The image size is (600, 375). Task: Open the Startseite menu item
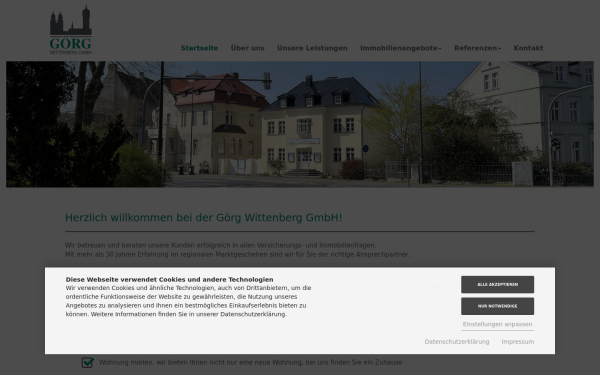click(x=199, y=48)
